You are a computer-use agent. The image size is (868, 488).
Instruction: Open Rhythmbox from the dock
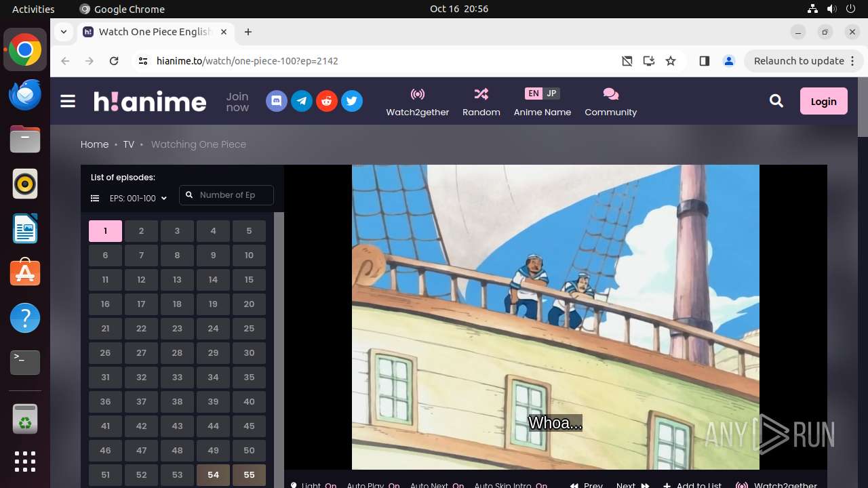pyautogui.click(x=25, y=184)
